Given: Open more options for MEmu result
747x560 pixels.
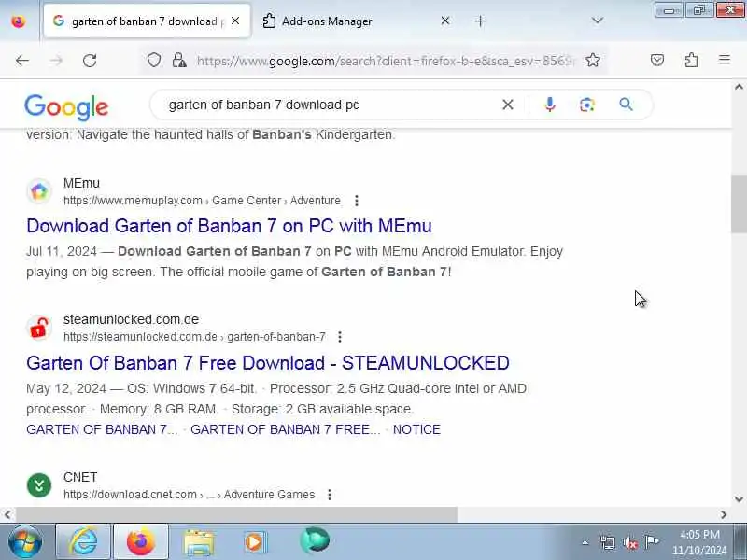Looking at the screenshot, I should tap(357, 201).
